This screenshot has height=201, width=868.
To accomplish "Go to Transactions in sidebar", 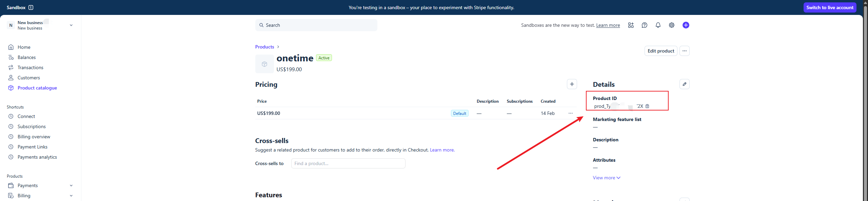I will 30,67.
